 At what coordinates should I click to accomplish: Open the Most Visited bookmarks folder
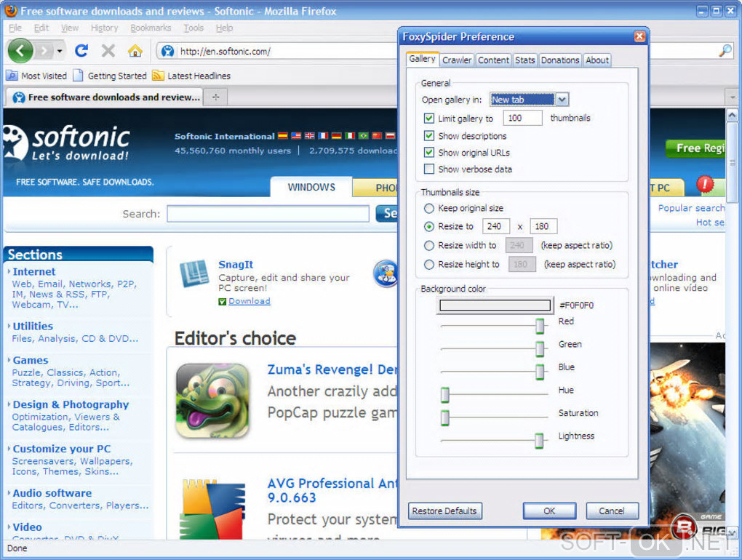(36, 76)
